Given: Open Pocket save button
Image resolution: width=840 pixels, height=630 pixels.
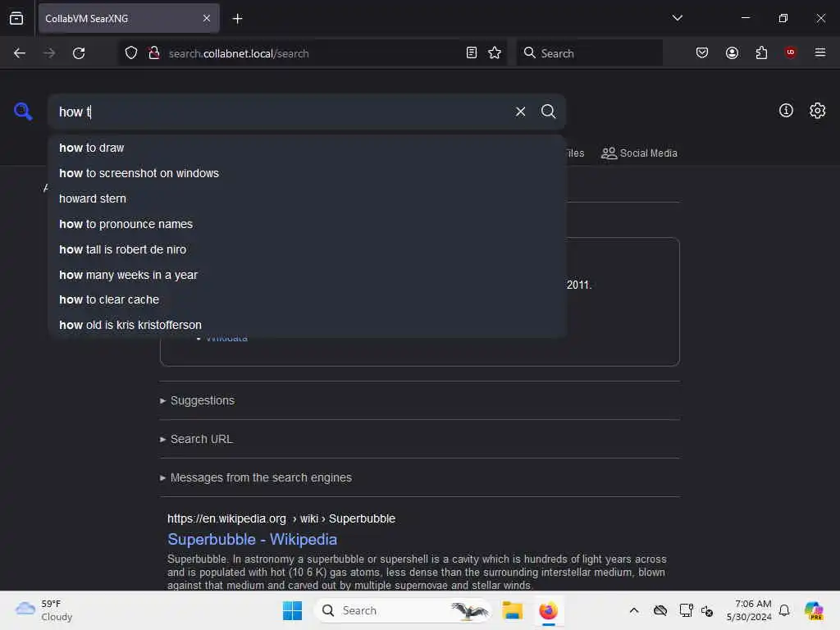Looking at the screenshot, I should tap(702, 53).
